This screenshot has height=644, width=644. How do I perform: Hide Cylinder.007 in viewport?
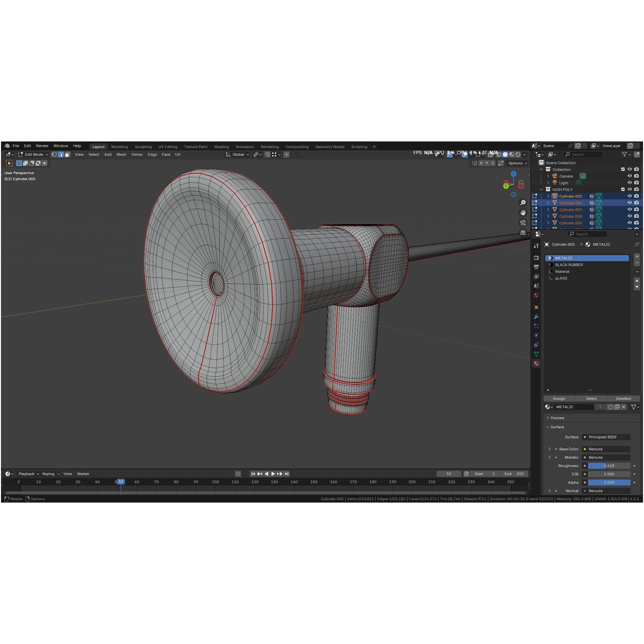coord(630,210)
